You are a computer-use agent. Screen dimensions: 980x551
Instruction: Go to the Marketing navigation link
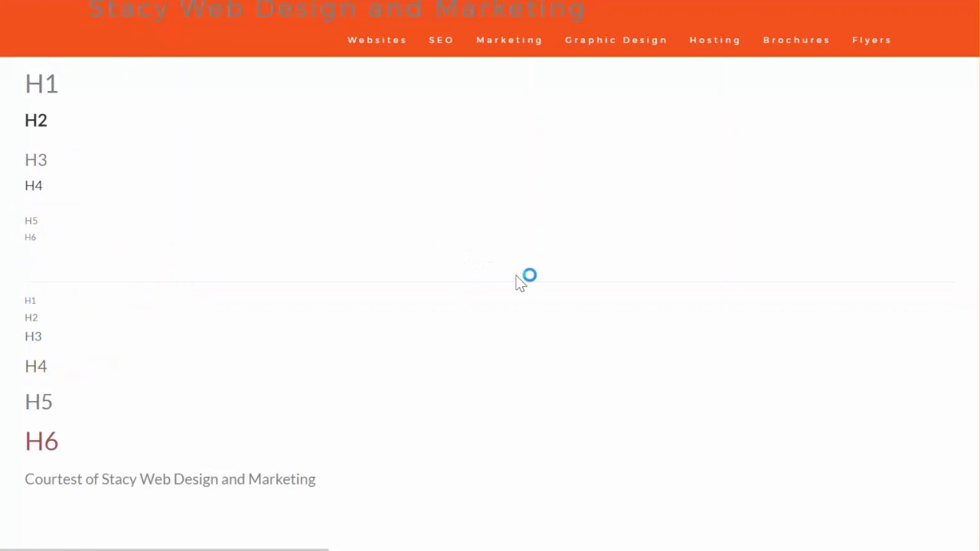coord(509,40)
